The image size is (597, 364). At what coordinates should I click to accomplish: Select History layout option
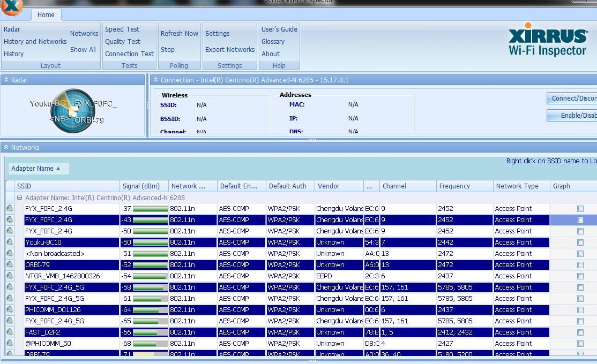[x=14, y=54]
